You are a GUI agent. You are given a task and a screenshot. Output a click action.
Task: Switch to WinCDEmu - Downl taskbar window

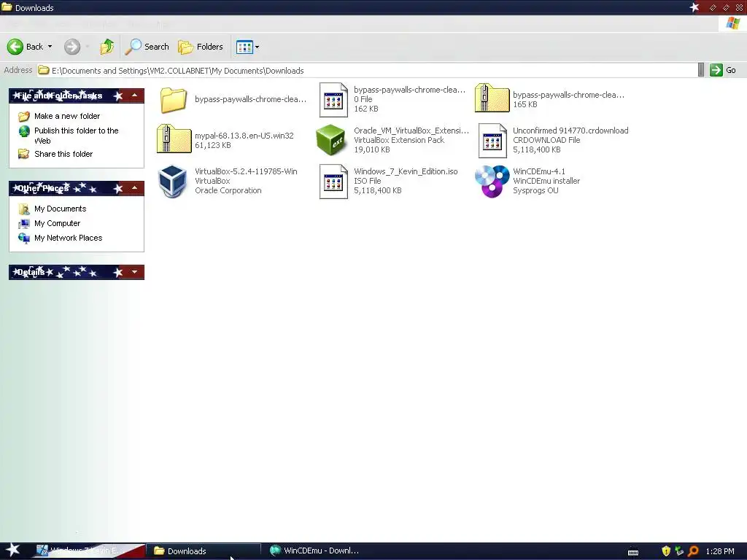(314, 551)
